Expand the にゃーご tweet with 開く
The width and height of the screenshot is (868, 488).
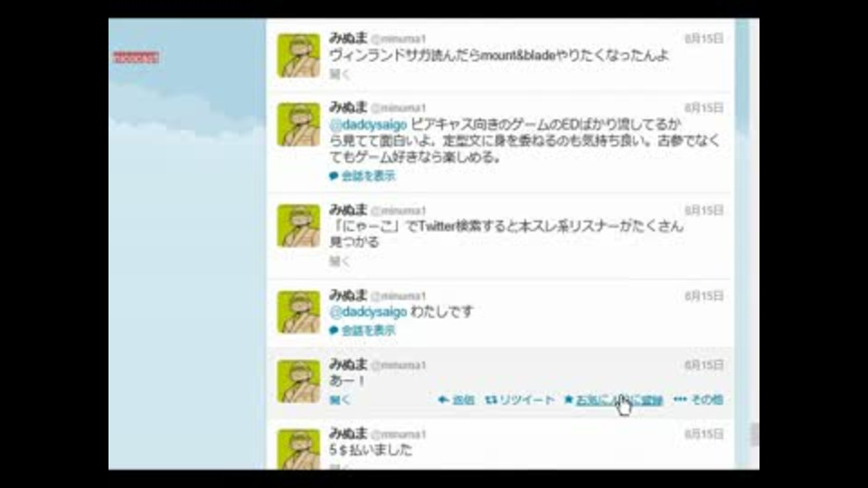tap(339, 260)
